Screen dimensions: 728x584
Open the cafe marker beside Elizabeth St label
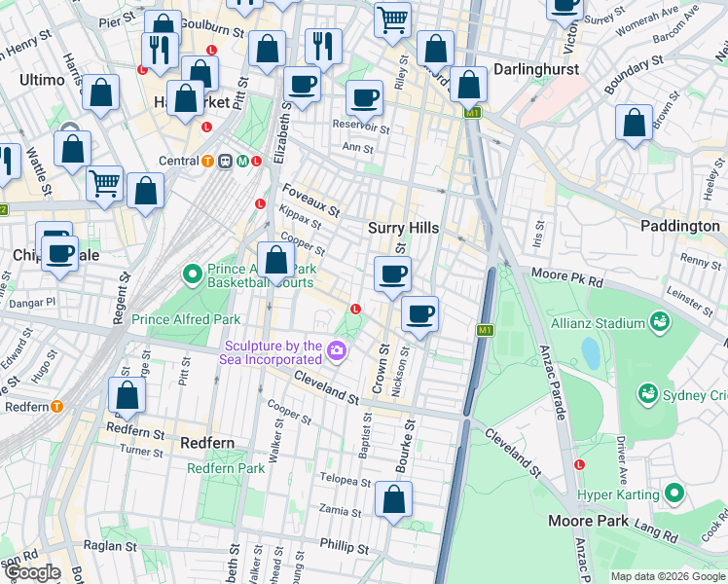pyautogui.click(x=302, y=86)
